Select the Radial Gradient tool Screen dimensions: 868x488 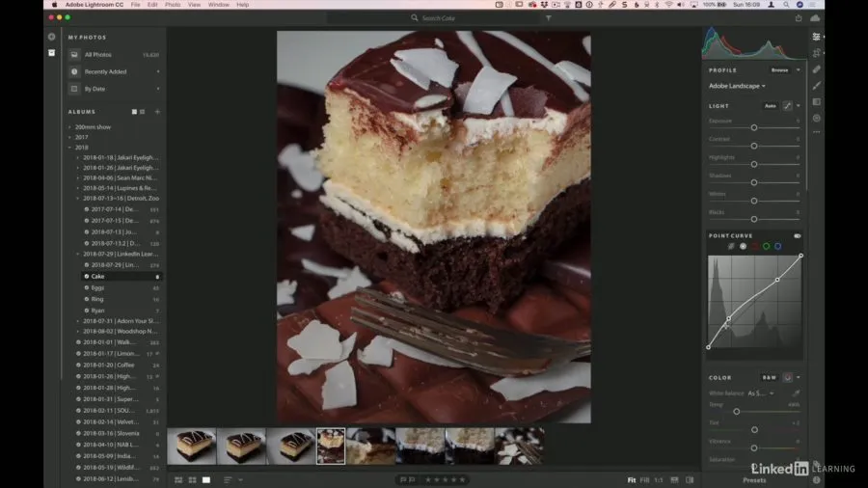click(x=816, y=118)
